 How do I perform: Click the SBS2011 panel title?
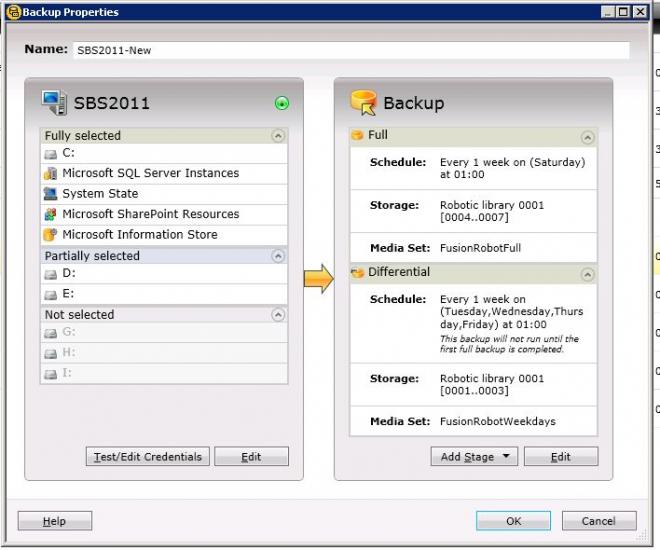112,103
